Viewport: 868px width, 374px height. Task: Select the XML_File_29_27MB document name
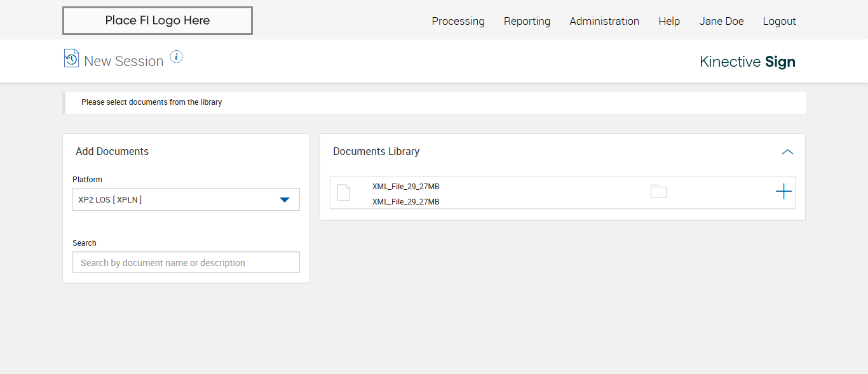point(405,187)
